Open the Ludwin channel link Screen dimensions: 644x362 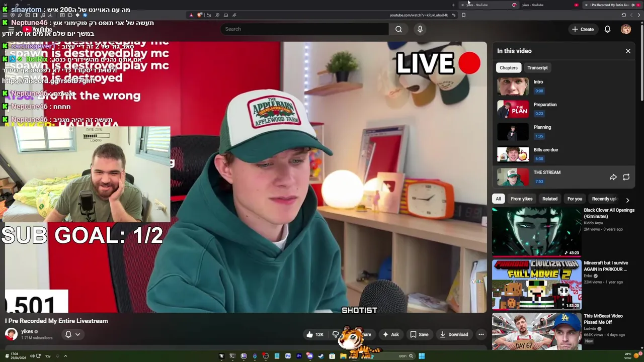click(x=590, y=329)
